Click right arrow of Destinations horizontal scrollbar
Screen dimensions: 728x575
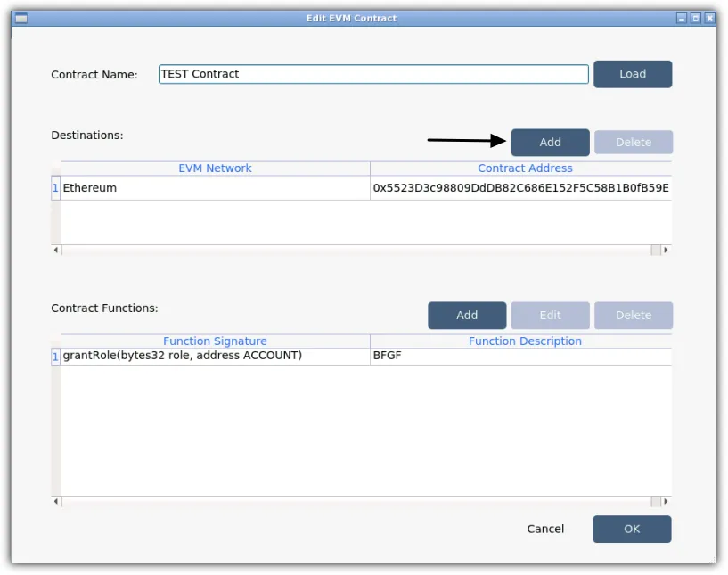667,250
